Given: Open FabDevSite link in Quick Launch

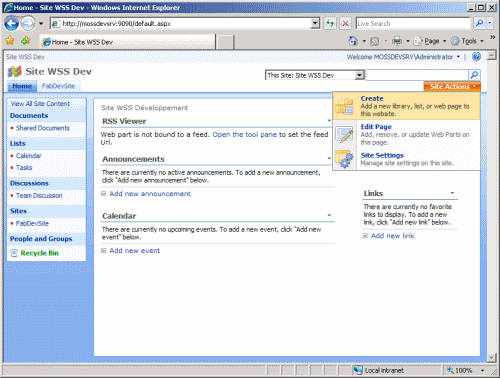Looking at the screenshot, I should tap(32, 223).
